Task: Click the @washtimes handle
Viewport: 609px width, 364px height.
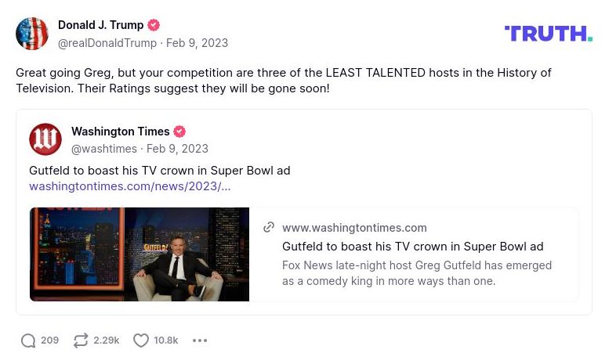Action: click(x=104, y=149)
